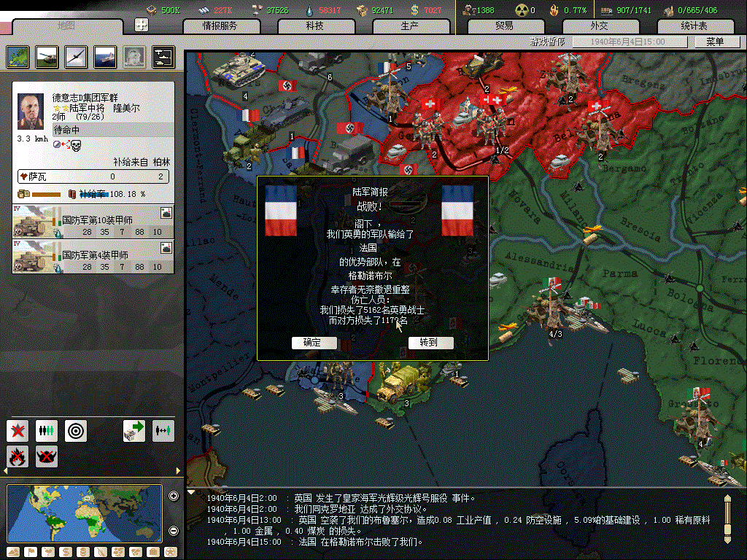Click the Europe map view icon
Image resolution: width=747 pixels, height=560 pixels.
(x=18, y=56)
